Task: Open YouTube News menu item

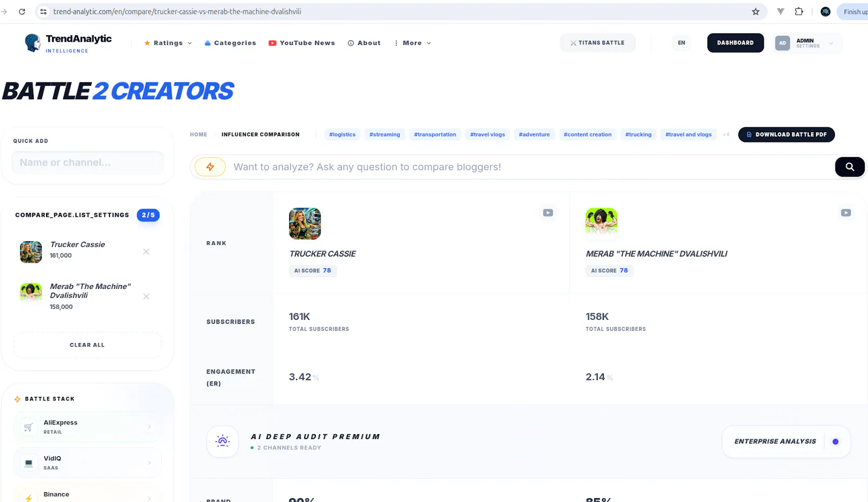Action: [302, 43]
